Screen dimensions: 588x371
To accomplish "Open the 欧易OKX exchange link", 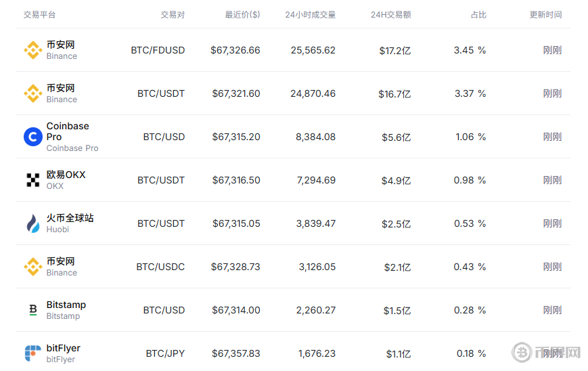I will [x=66, y=175].
